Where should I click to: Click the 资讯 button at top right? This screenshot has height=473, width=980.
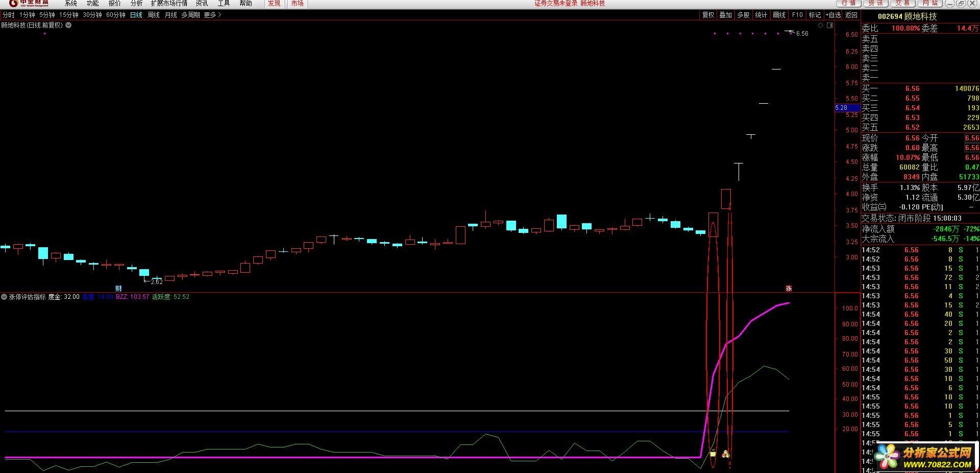click(875, 3)
